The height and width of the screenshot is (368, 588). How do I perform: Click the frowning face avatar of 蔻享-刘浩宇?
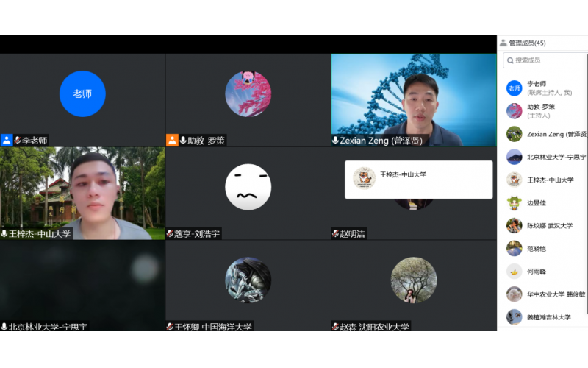pyautogui.click(x=248, y=187)
